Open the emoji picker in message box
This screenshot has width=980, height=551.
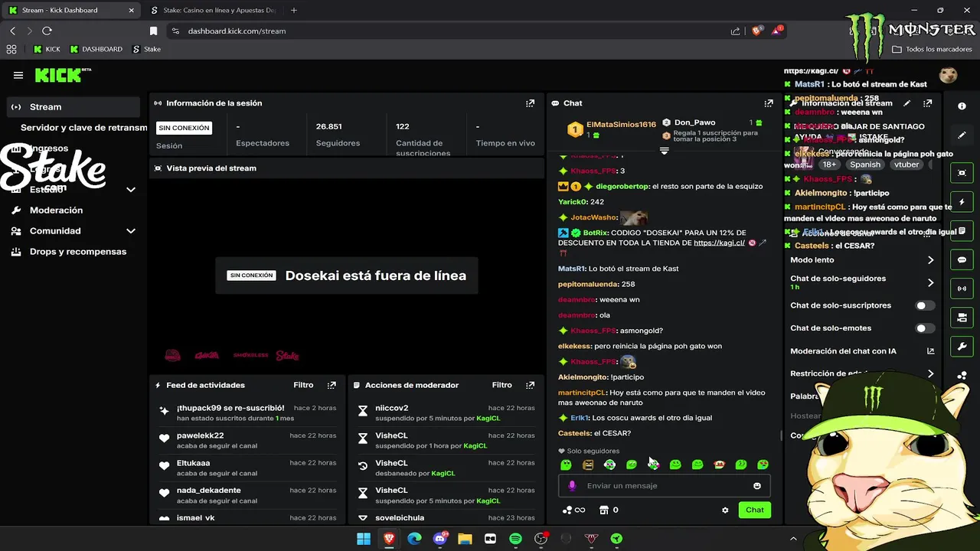[x=757, y=485]
